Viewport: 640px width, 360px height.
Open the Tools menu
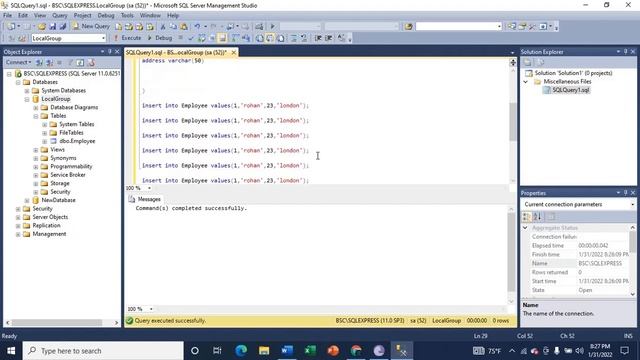click(127, 16)
